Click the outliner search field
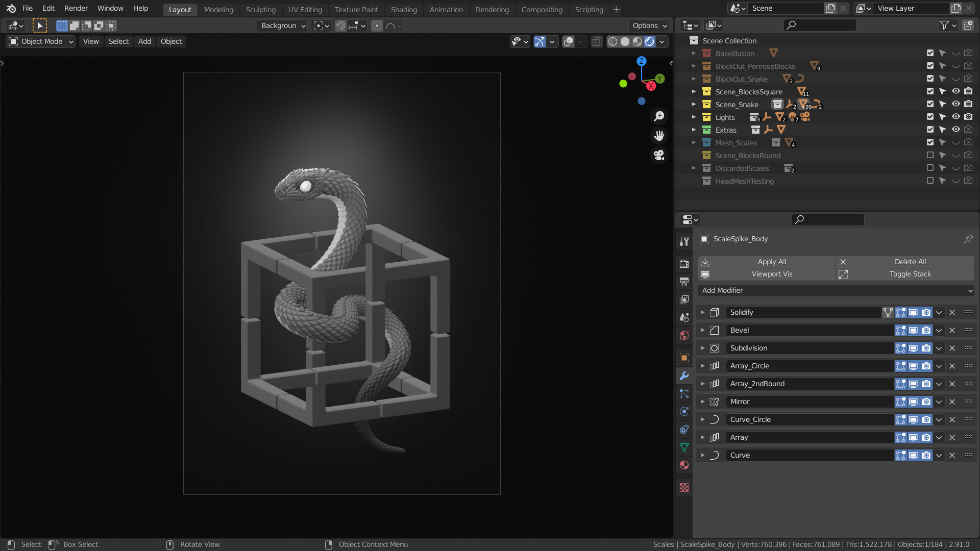Image resolution: width=980 pixels, height=551 pixels. click(x=820, y=25)
